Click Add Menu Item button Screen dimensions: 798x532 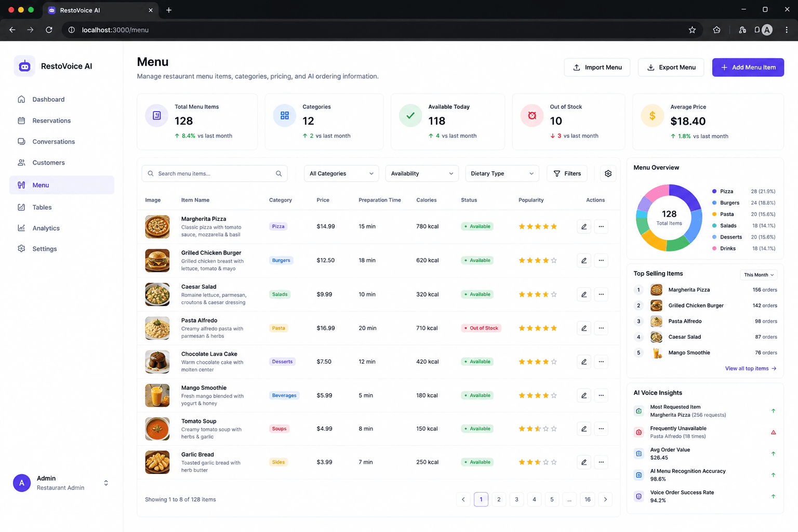[x=748, y=68]
